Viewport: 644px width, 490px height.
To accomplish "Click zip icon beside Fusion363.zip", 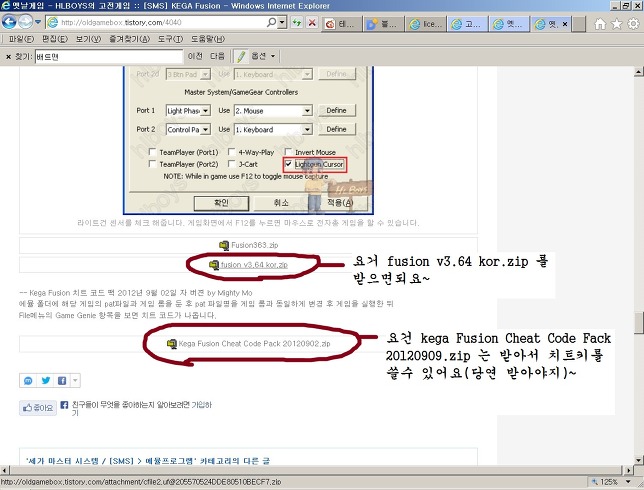I will click(x=224, y=246).
